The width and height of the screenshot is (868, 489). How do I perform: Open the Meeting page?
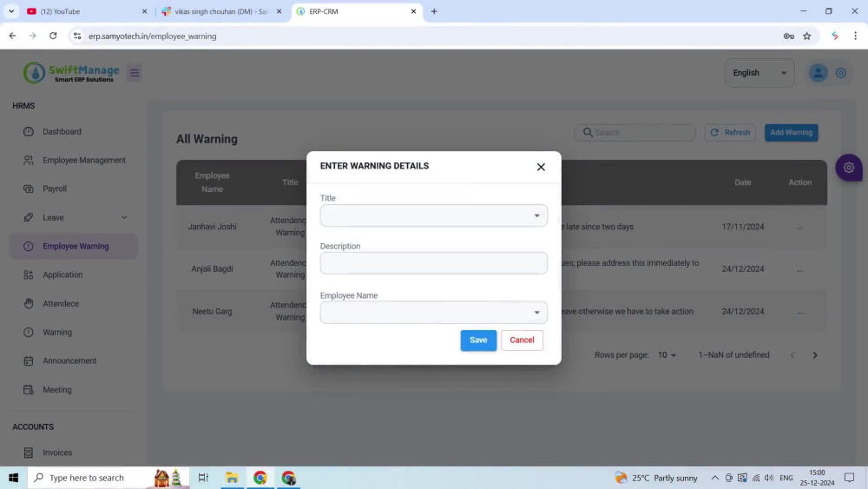coord(57,390)
